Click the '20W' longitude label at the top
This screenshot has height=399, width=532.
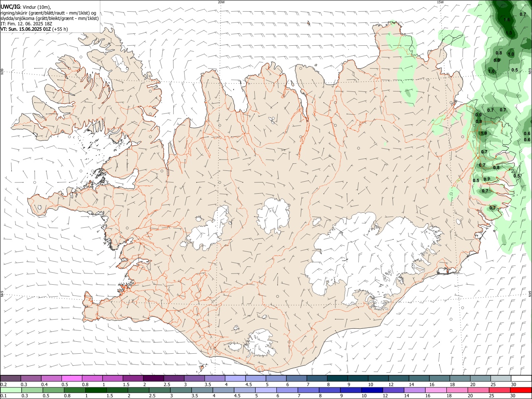(221, 2)
